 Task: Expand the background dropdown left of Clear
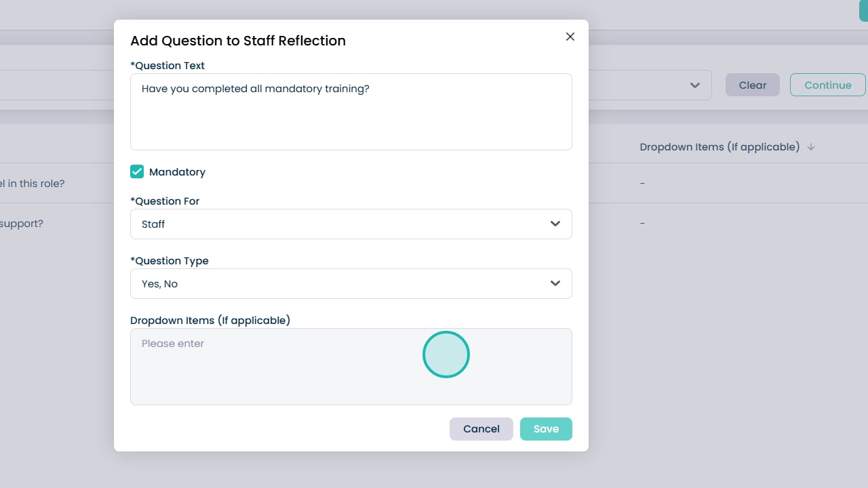[694, 85]
